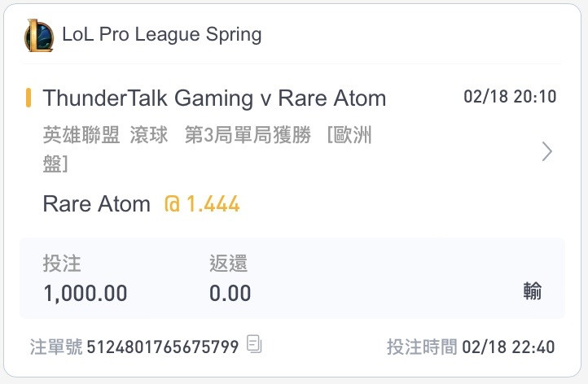Select the 注單號 label

point(56,347)
